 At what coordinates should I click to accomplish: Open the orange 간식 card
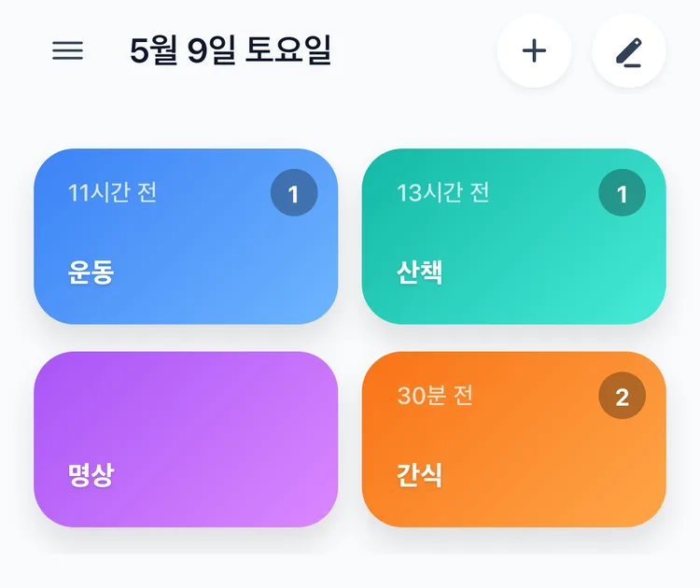coord(514,440)
